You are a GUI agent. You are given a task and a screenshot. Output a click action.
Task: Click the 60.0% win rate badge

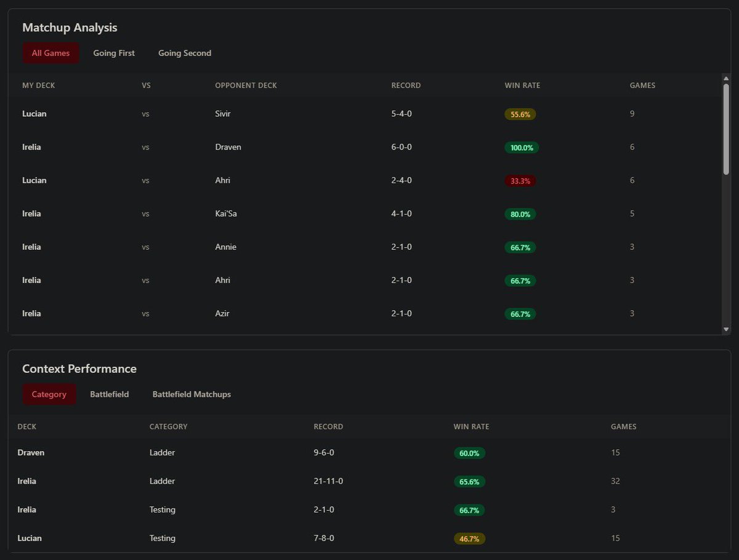[x=469, y=453]
